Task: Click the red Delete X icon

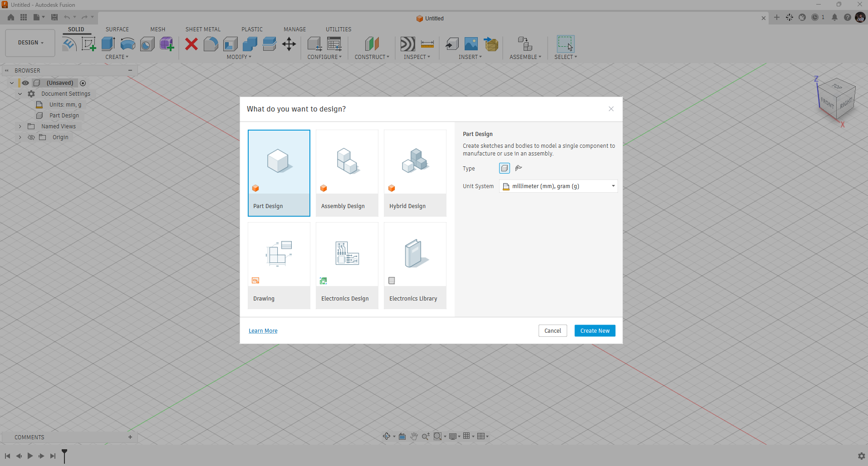Action: pos(191,44)
